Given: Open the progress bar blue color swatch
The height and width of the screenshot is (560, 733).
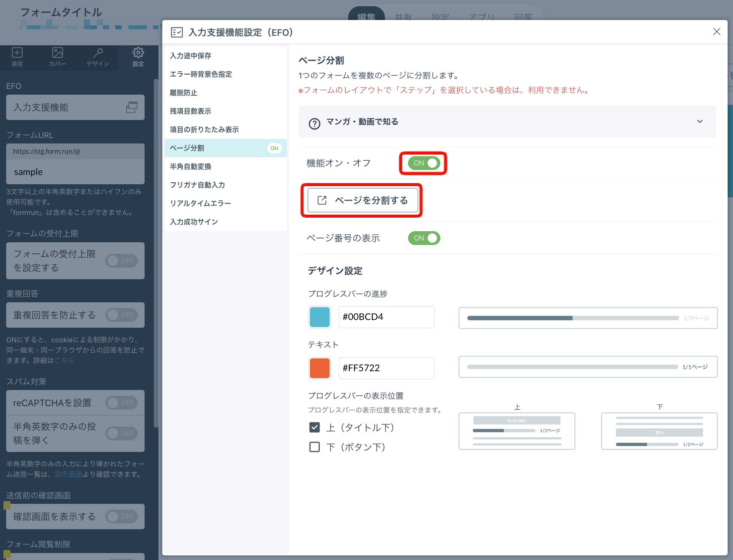Looking at the screenshot, I should click(x=320, y=317).
